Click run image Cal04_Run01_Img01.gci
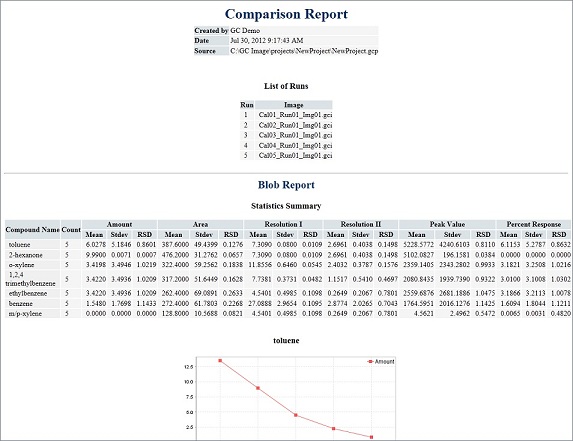 pos(295,145)
